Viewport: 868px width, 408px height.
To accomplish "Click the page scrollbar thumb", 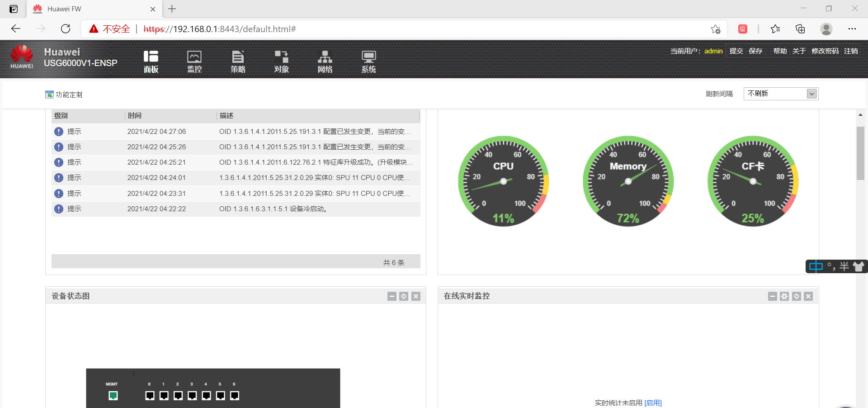I will pos(860,153).
